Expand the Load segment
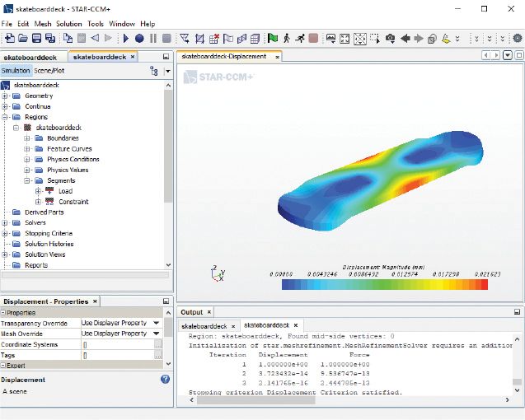 (38, 191)
